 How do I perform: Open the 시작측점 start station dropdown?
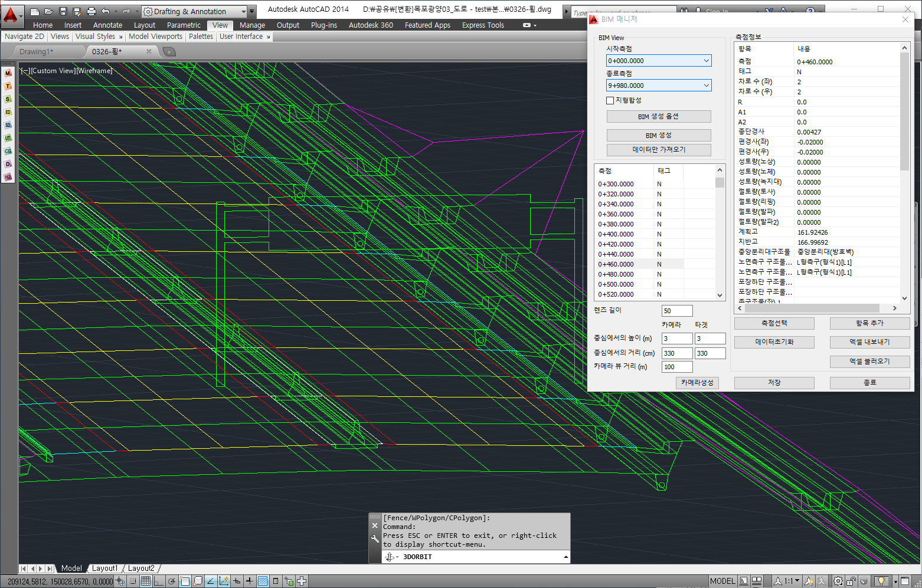(x=706, y=61)
